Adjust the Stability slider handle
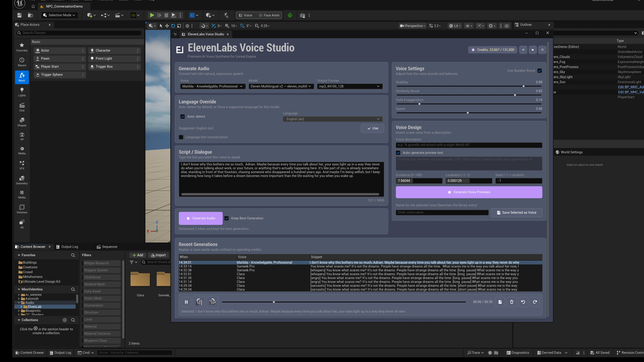Image resolution: width=644 pixels, height=362 pixels. click(523, 86)
